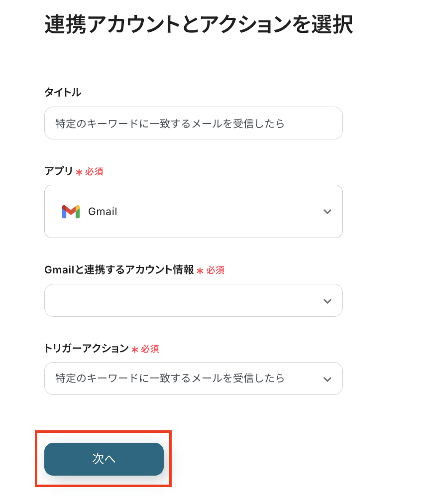This screenshot has width=425, height=504.
Task: Click the アプリ field label
Action: 59,171
